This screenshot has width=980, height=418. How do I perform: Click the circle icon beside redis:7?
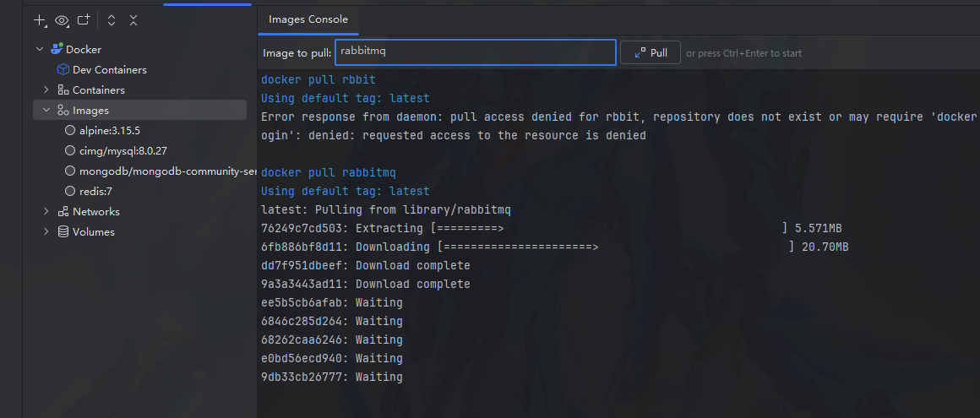pos(71,191)
